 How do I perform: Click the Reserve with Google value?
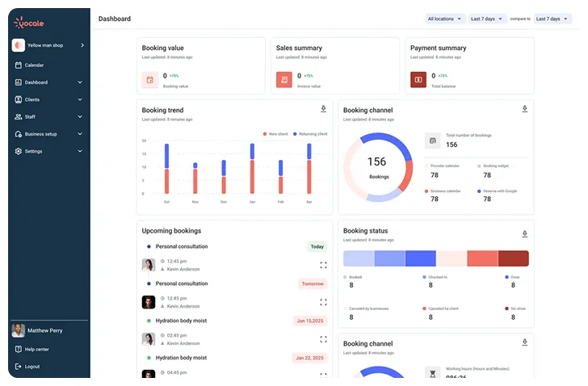click(487, 199)
